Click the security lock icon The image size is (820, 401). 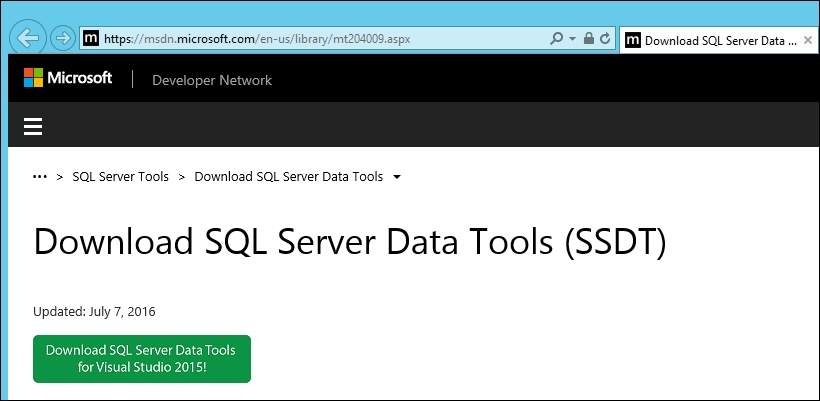tap(589, 38)
